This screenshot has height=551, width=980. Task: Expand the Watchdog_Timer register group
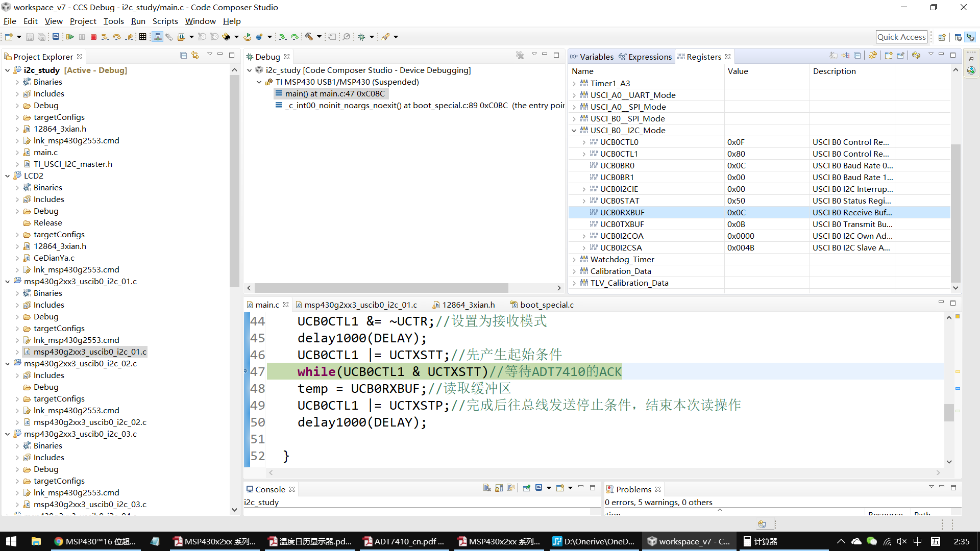tap(574, 260)
